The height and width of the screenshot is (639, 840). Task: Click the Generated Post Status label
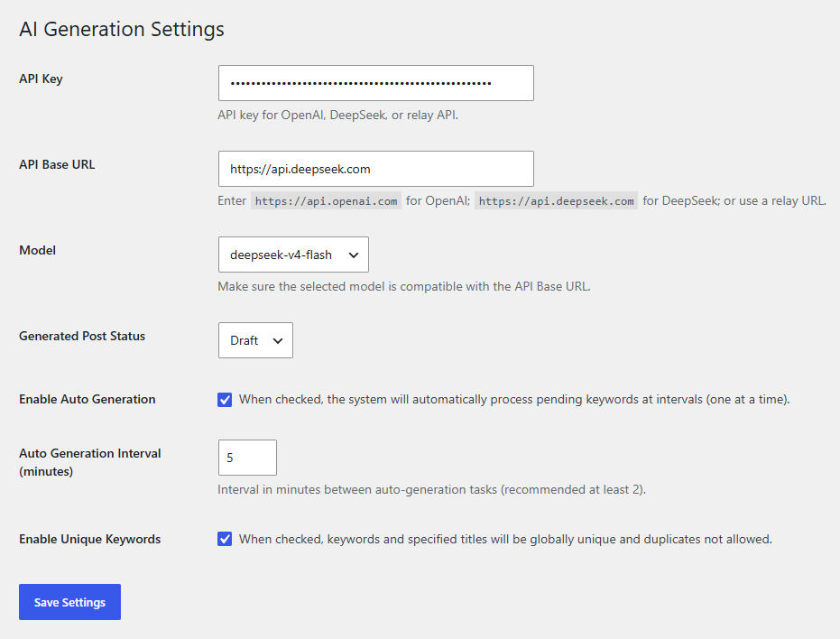82,336
